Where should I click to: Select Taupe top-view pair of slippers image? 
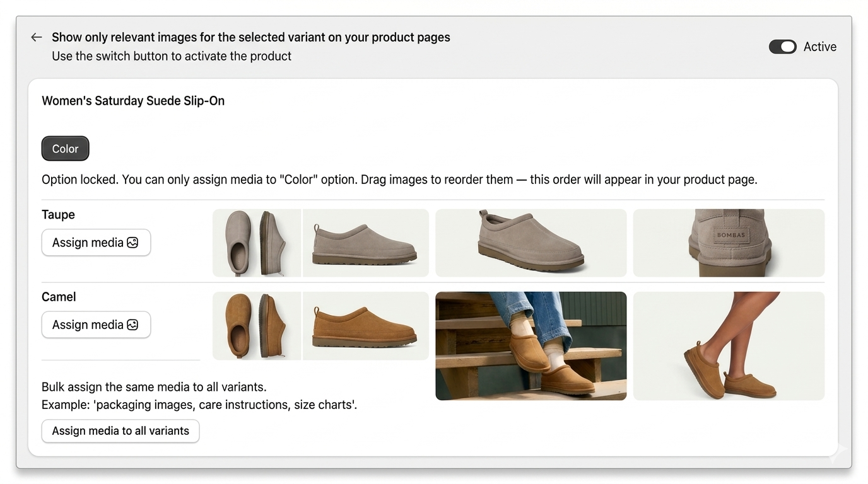tap(257, 243)
